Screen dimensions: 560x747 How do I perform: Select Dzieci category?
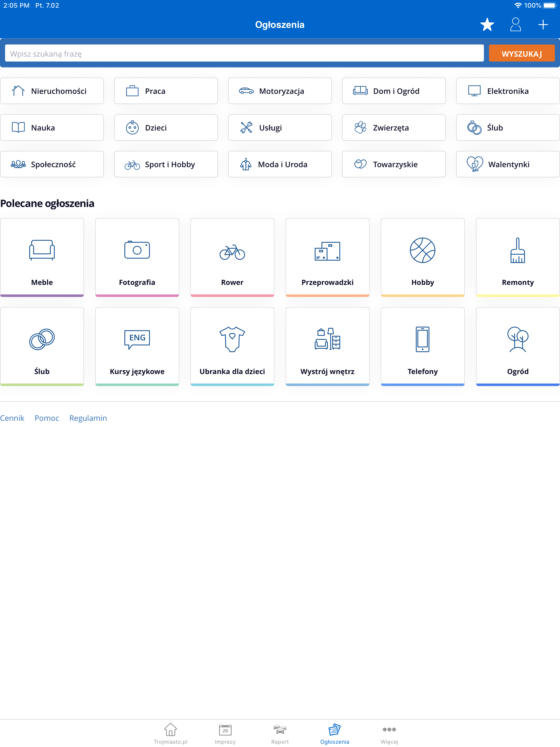click(166, 128)
